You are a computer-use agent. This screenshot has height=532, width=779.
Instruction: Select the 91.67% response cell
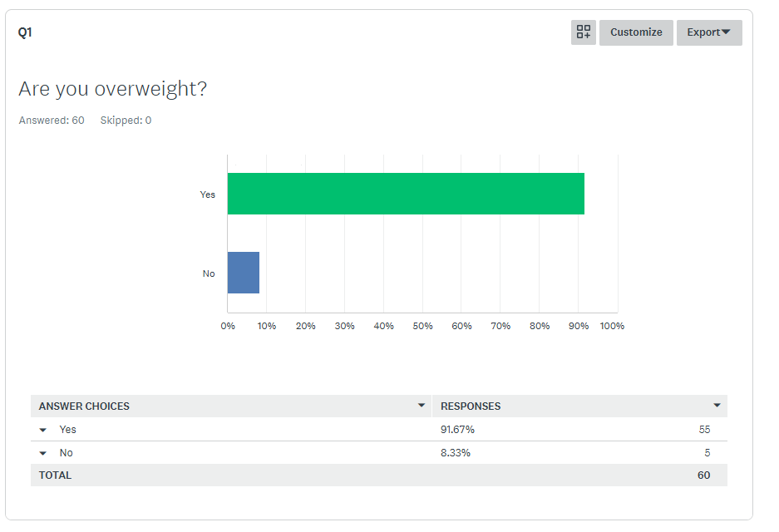(457, 430)
